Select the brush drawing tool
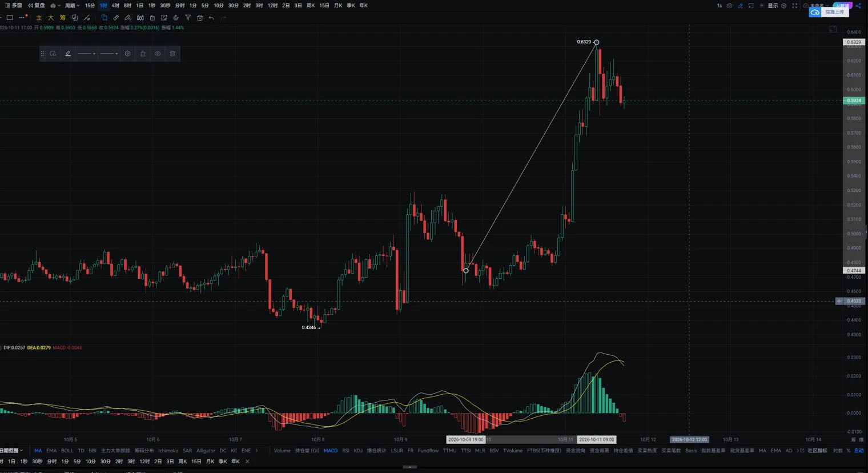The height and width of the screenshot is (473, 868). pyautogui.click(x=128, y=18)
